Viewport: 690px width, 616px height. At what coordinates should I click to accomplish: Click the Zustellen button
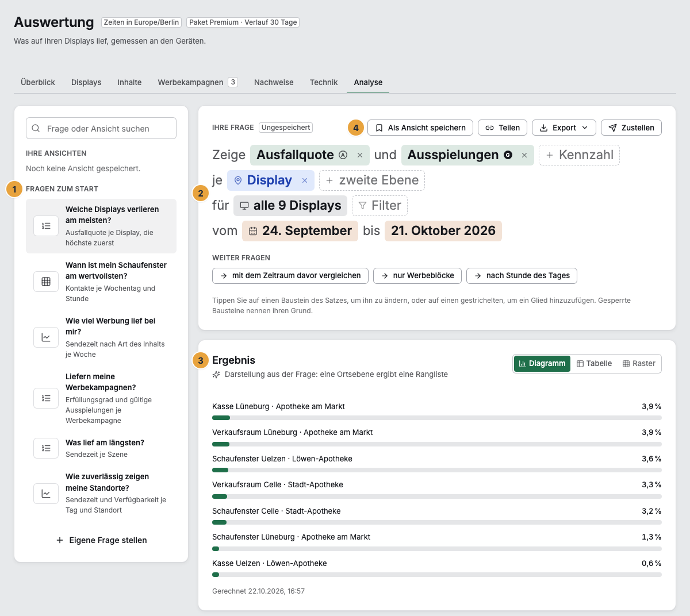click(631, 128)
